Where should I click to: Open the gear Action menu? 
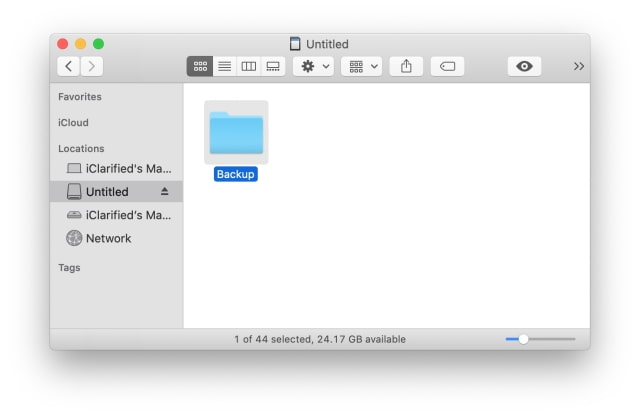(312, 66)
